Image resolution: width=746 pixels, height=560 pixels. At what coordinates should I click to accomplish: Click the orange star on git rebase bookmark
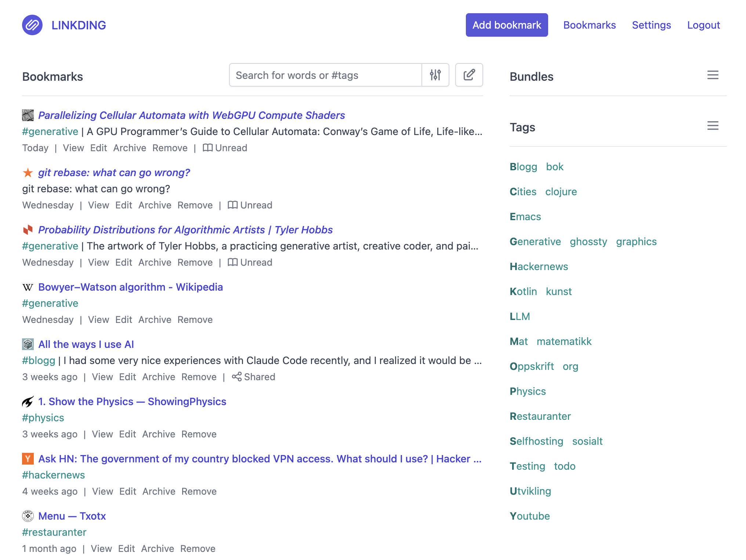coord(28,172)
